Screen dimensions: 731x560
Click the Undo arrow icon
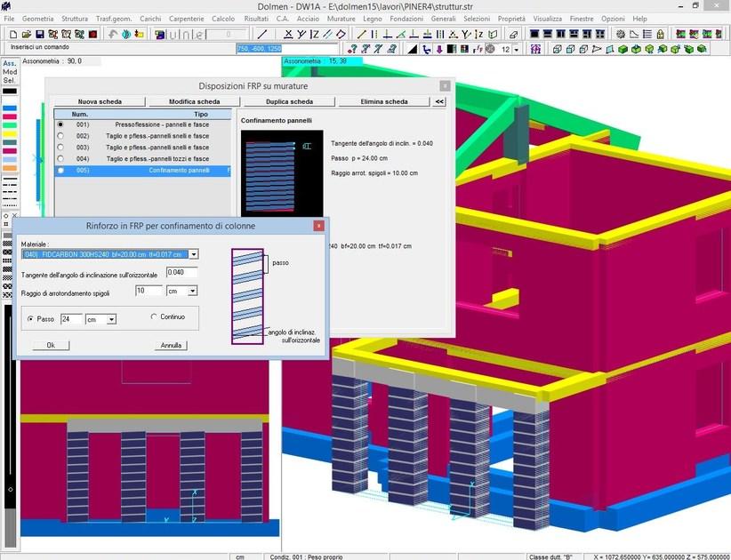click(x=112, y=34)
